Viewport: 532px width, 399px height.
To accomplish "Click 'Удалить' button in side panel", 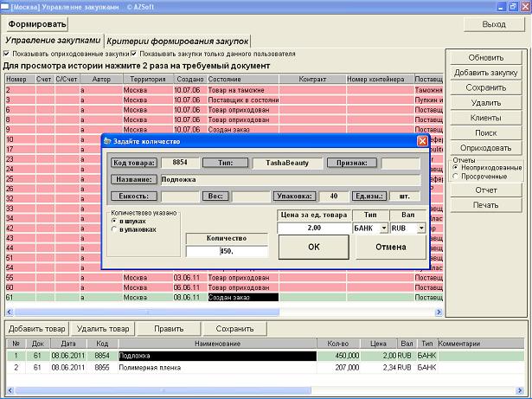I will click(486, 102).
